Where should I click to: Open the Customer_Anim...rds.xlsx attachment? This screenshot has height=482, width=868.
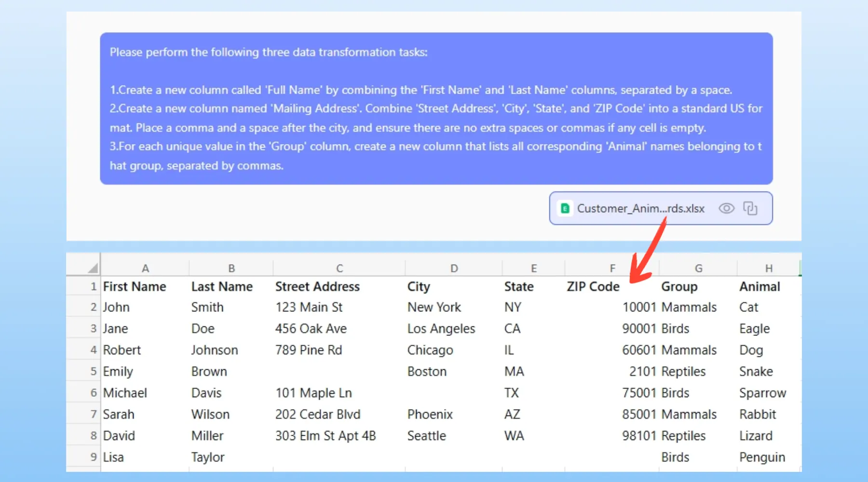[640, 208]
